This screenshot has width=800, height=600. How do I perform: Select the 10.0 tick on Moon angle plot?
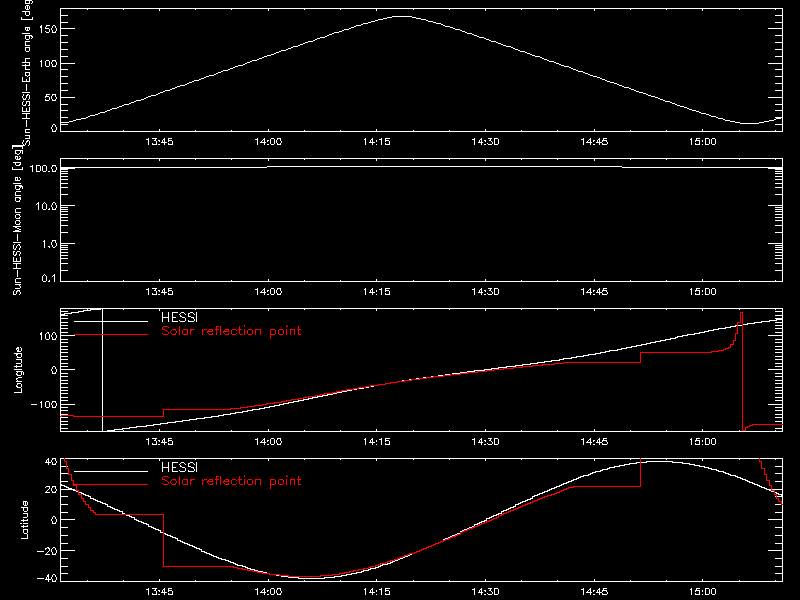(46, 206)
